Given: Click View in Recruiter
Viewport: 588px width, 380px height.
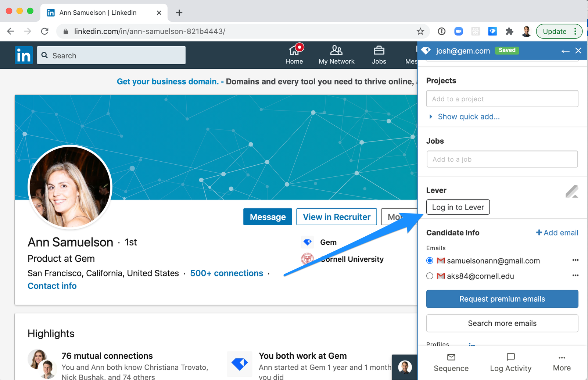Looking at the screenshot, I should pos(337,217).
